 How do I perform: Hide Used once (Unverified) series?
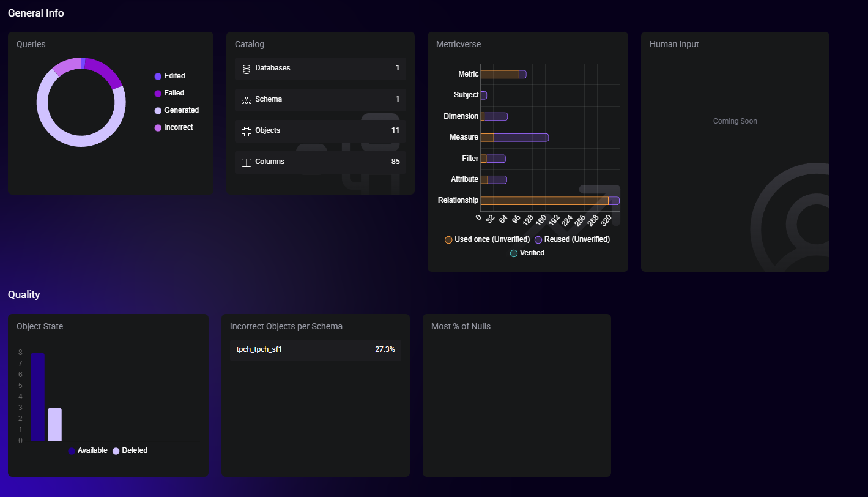coord(487,239)
